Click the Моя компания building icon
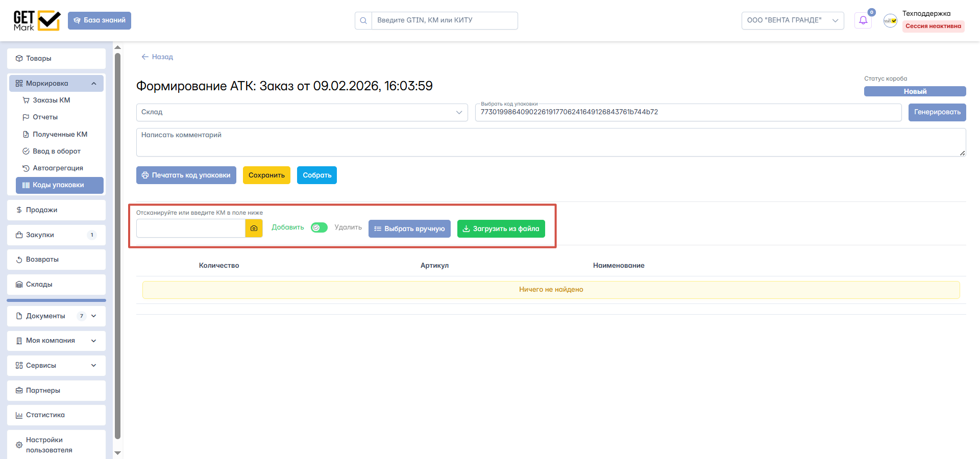980x459 pixels. [x=19, y=341]
